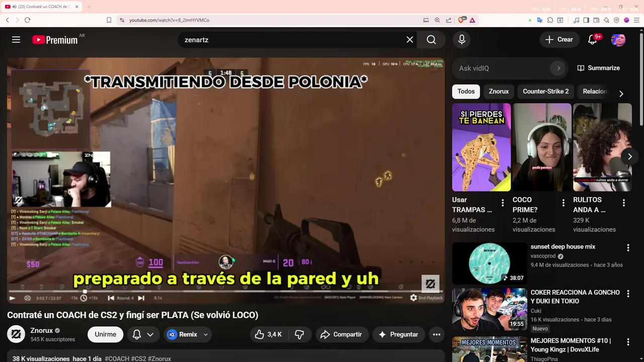Open the #COACH hashtag link

pos(117,359)
